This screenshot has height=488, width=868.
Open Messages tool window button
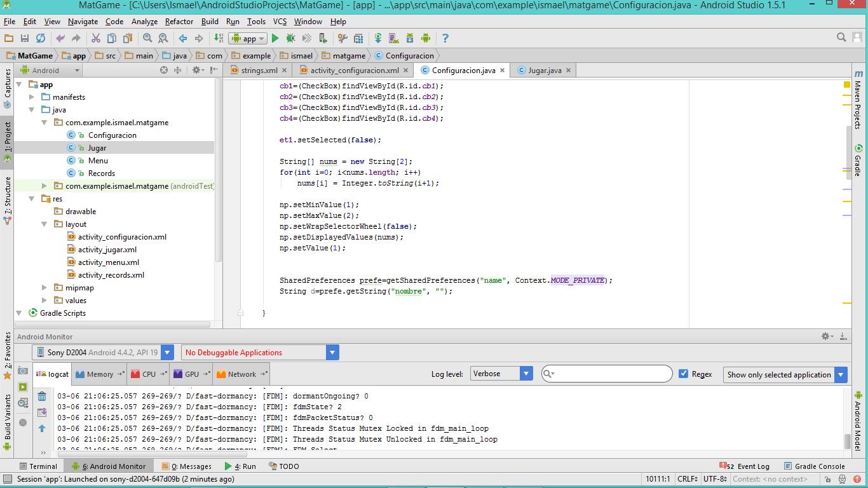[187, 466]
